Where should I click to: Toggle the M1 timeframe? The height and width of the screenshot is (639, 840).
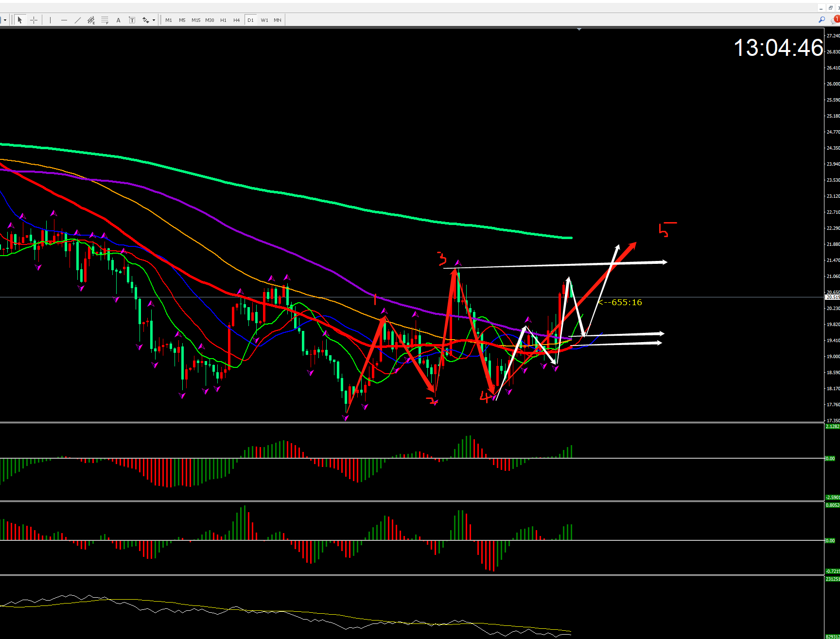pyautogui.click(x=169, y=20)
